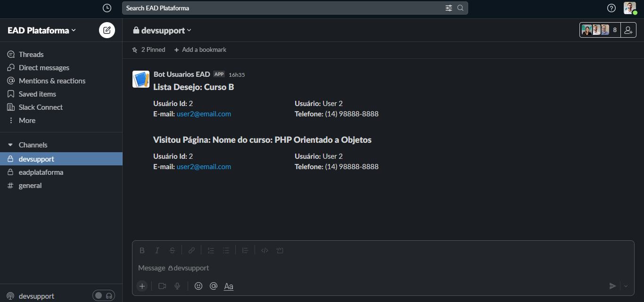Add a bookmark to the channel
Image resolution: width=644 pixels, height=302 pixels.
[200, 49]
